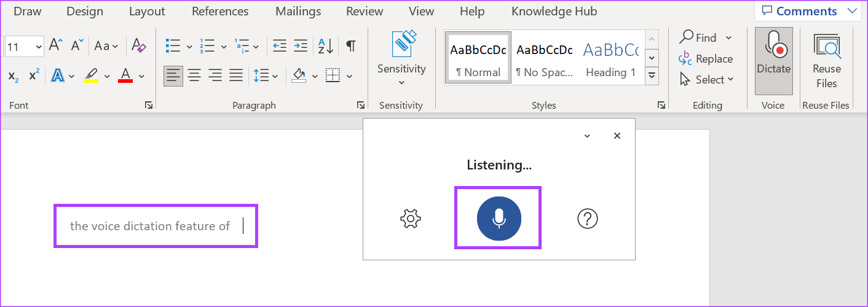Align text right
The height and width of the screenshot is (307, 868).
(x=215, y=76)
